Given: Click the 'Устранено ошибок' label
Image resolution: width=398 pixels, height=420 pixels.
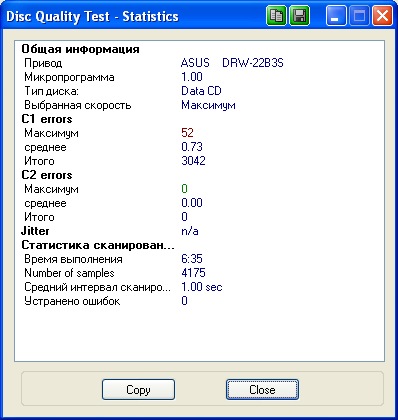Looking at the screenshot, I should (x=72, y=301).
